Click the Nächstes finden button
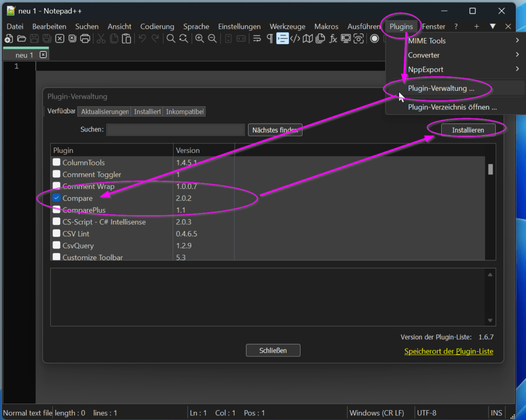The image size is (526, 420). pyautogui.click(x=275, y=130)
